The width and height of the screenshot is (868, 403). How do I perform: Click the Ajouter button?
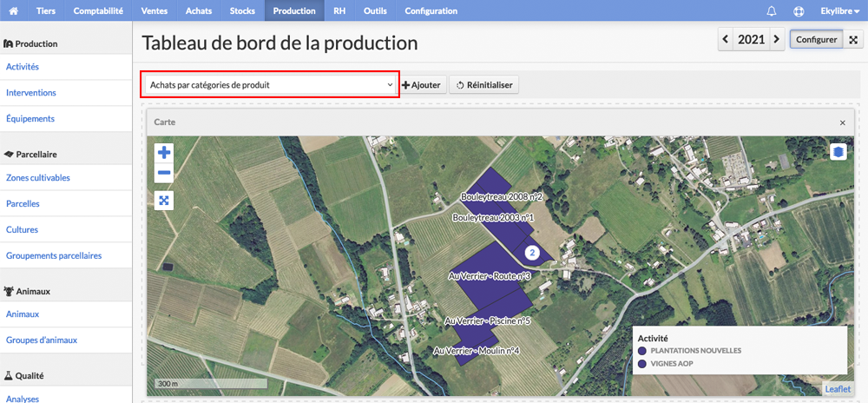422,85
